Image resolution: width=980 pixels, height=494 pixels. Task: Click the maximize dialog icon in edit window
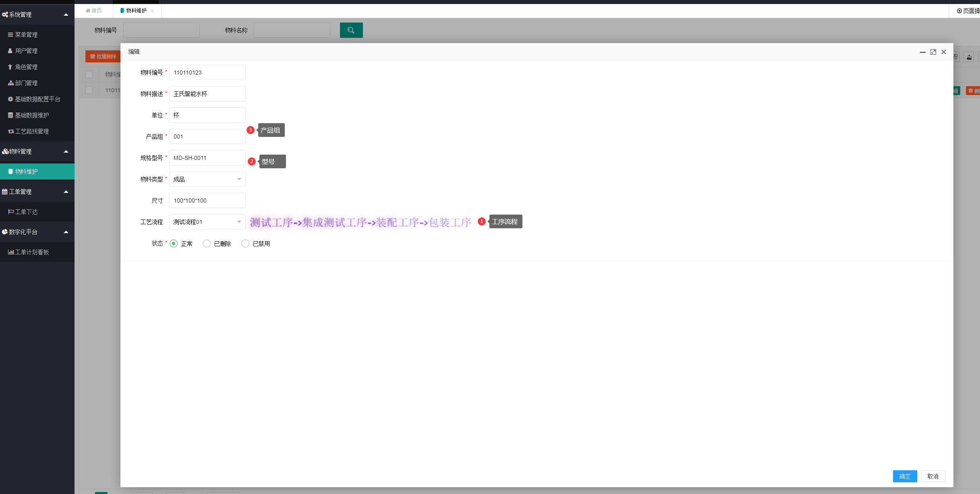(933, 52)
